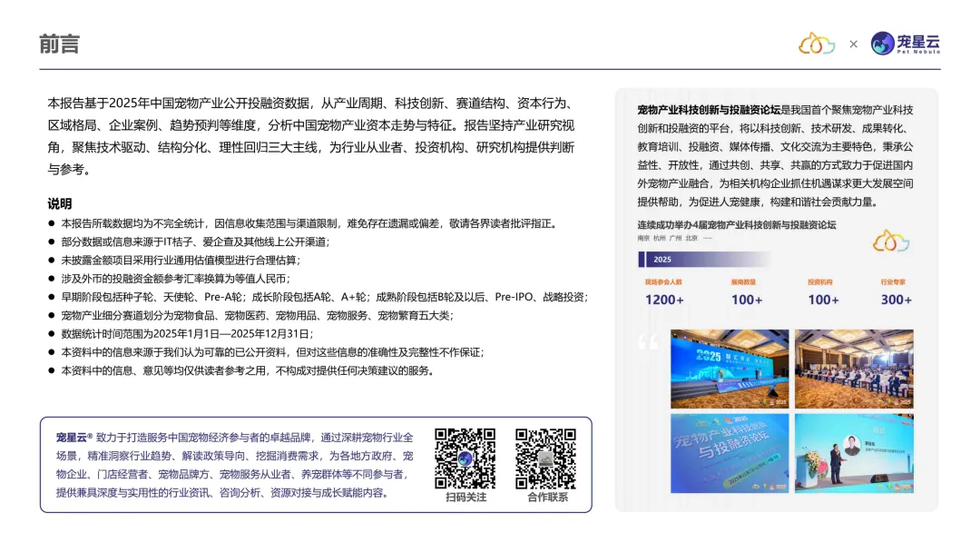The width and height of the screenshot is (980, 552).
Task: Open the audience seating hall photo
Action: (x=854, y=369)
